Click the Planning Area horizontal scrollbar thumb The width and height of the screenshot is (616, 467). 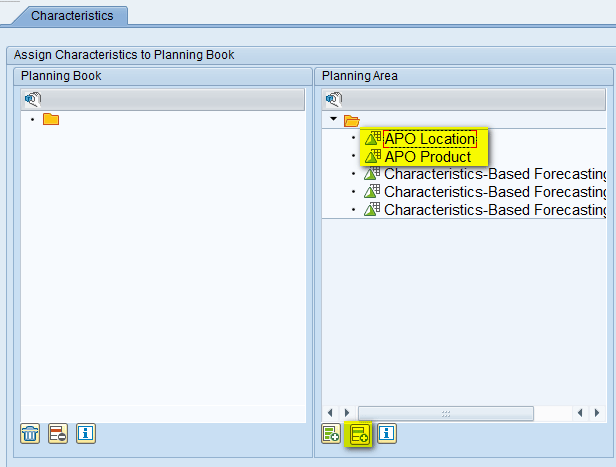(446, 412)
